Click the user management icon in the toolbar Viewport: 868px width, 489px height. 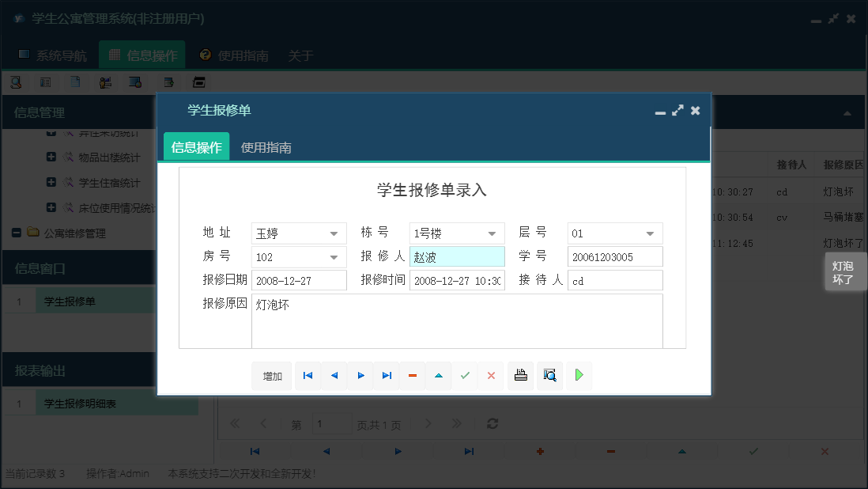click(x=106, y=81)
